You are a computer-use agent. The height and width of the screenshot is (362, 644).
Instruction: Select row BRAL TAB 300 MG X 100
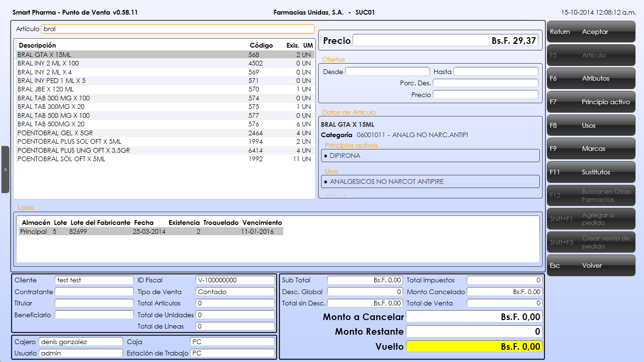pos(165,98)
